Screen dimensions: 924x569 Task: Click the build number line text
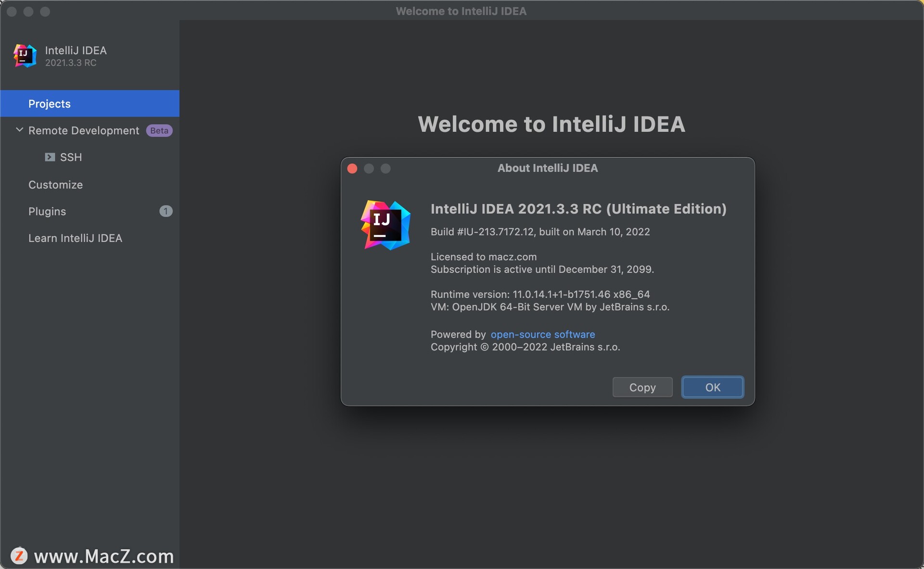[x=540, y=232]
